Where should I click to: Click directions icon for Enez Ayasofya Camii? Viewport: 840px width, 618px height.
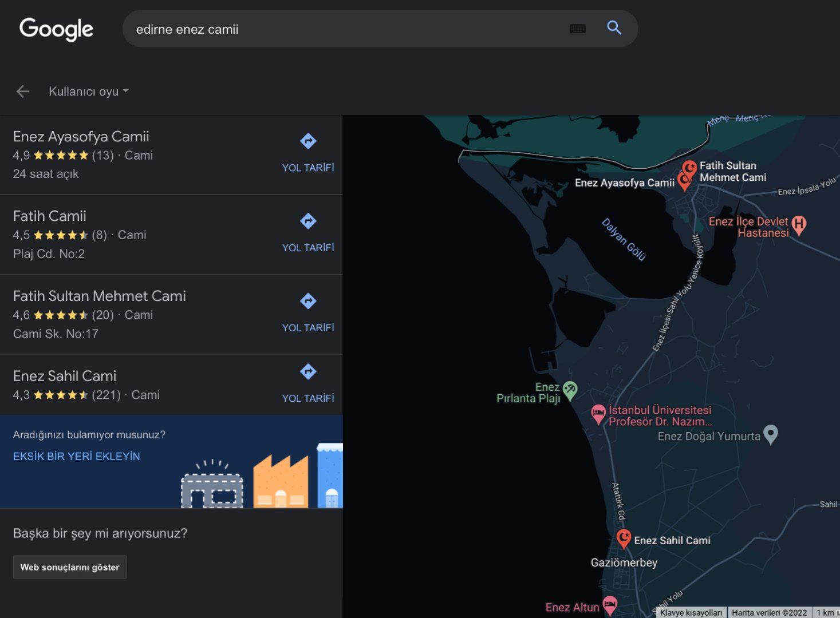(x=308, y=141)
